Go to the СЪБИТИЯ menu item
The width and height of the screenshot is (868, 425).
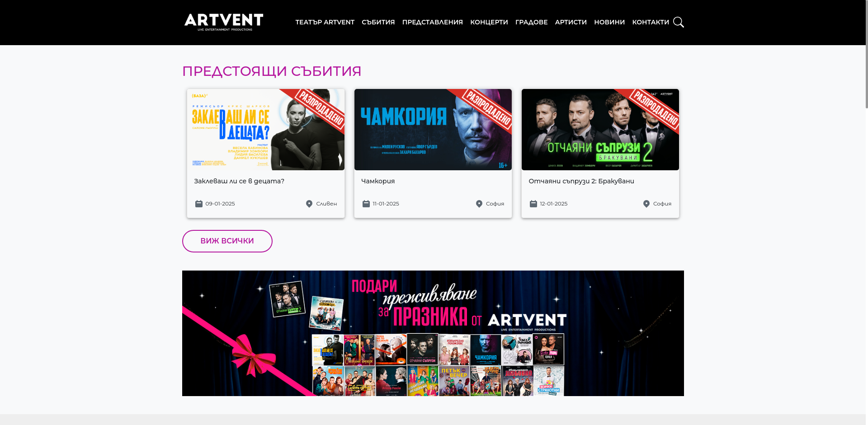point(378,22)
